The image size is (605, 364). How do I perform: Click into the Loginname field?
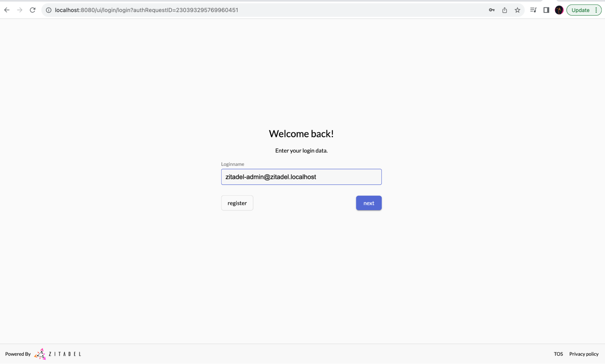click(301, 177)
